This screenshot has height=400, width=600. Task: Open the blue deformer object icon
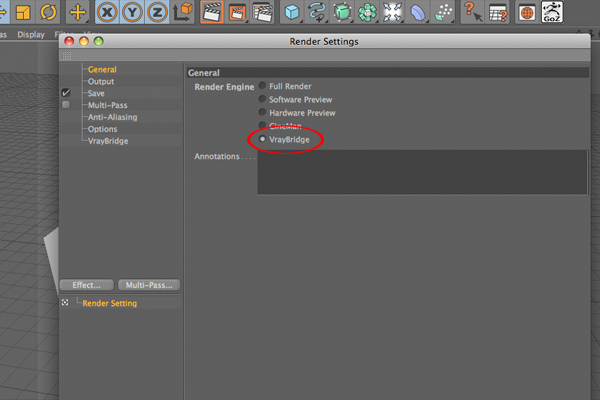[417, 12]
